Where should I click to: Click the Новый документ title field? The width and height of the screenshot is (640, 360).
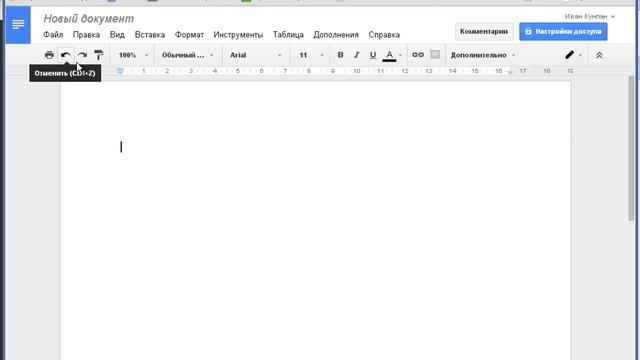click(89, 19)
